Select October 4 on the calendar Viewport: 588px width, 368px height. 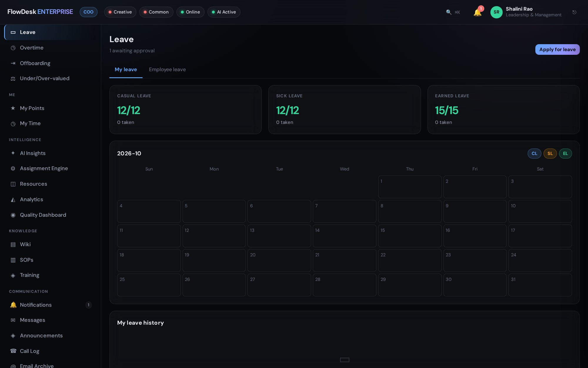point(149,211)
